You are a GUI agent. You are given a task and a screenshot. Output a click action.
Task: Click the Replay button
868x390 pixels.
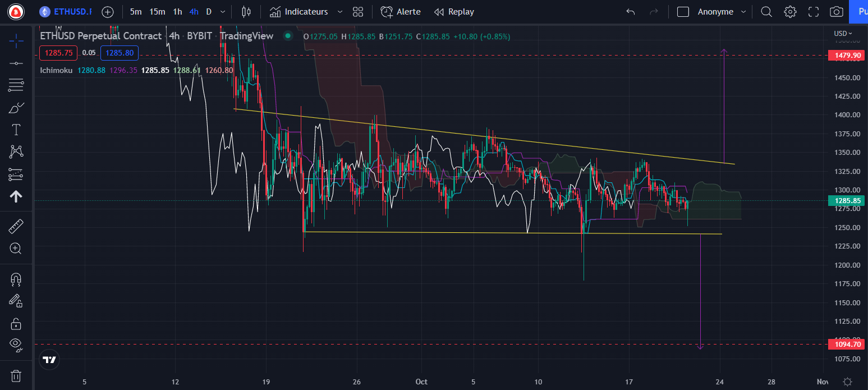click(x=454, y=12)
